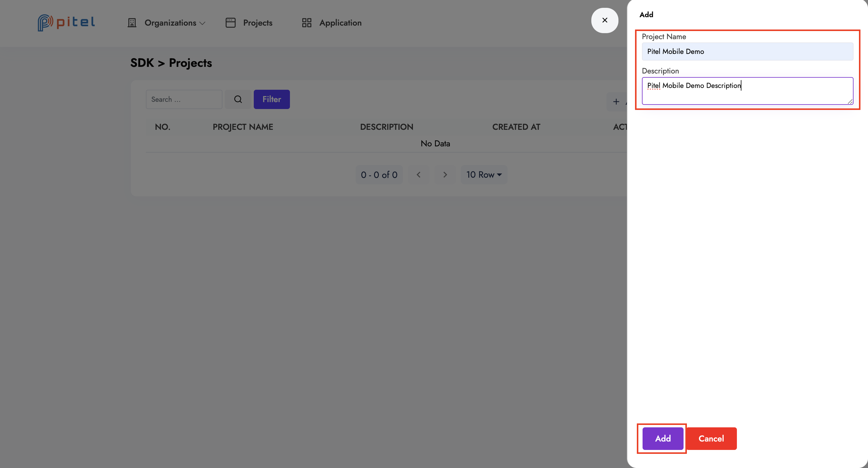The image size is (868, 468).
Task: Click the Projects navigation icon
Action: point(230,23)
